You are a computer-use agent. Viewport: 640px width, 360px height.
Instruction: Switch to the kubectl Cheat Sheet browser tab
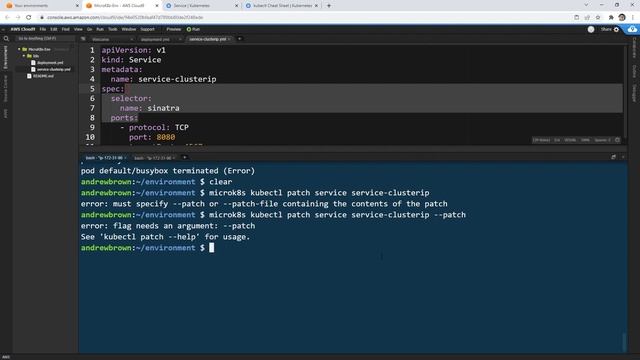[x=283, y=6]
